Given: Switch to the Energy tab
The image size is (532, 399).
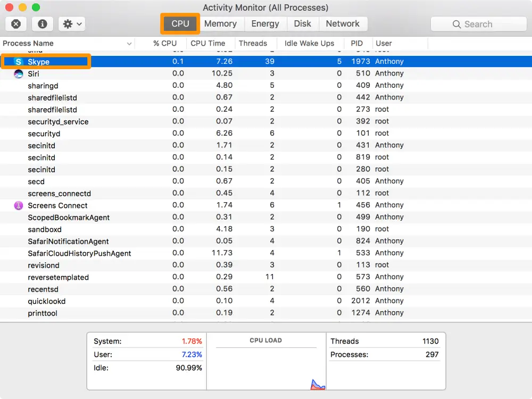Looking at the screenshot, I should [x=265, y=23].
